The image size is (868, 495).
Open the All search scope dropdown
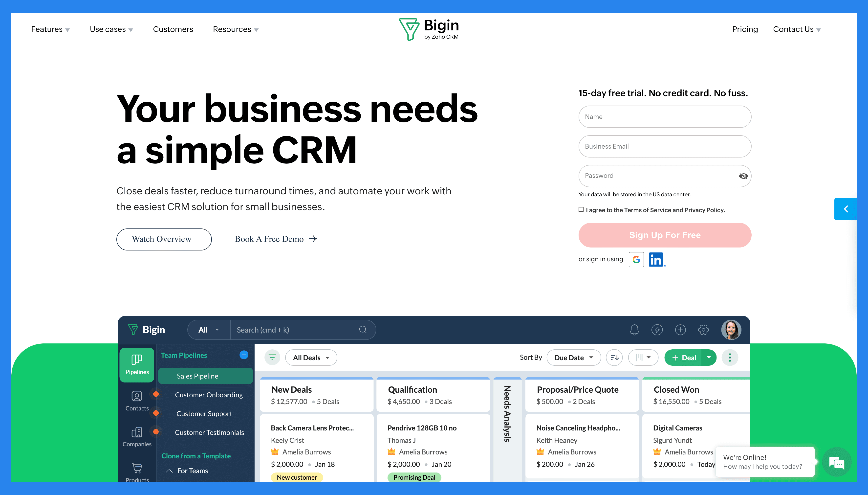pyautogui.click(x=209, y=330)
